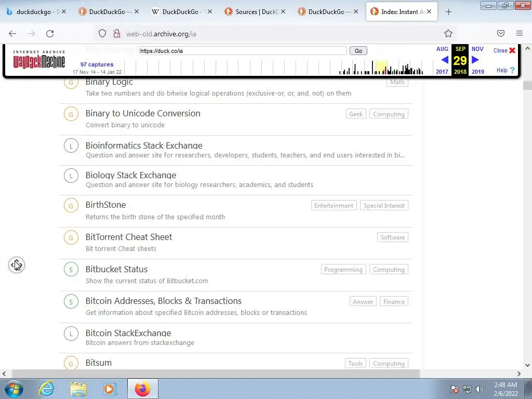Image resolution: width=532 pixels, height=399 pixels.
Task: Click the Geek tag on Binary to Unicode
Action: tap(356, 114)
